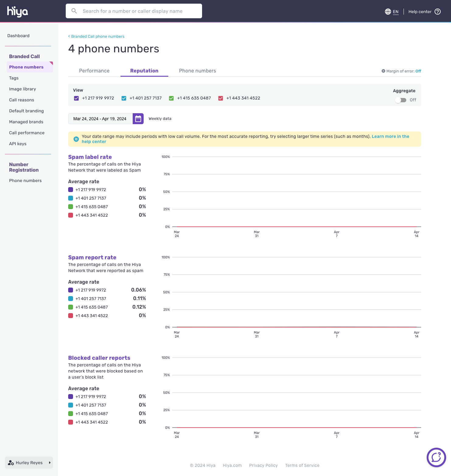The width and height of the screenshot is (451, 476).
Task: Go back to Branded Call phone numbers
Action: click(x=96, y=36)
